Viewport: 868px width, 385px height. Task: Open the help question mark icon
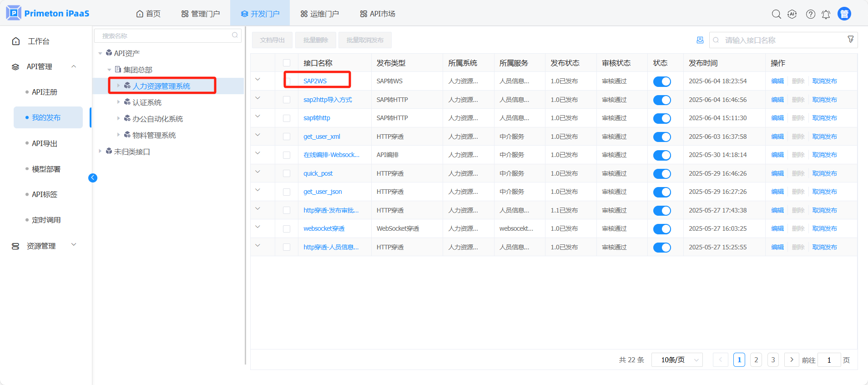point(810,14)
